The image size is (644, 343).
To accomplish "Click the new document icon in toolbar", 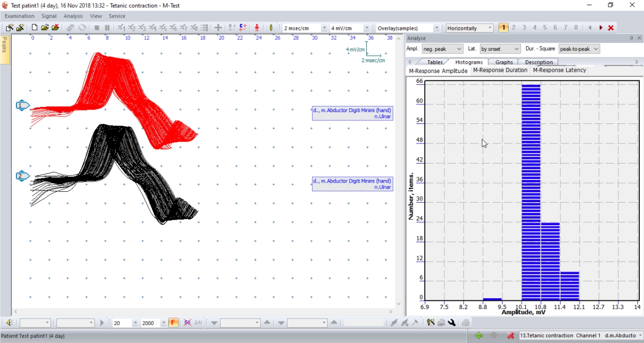I will tap(34, 28).
